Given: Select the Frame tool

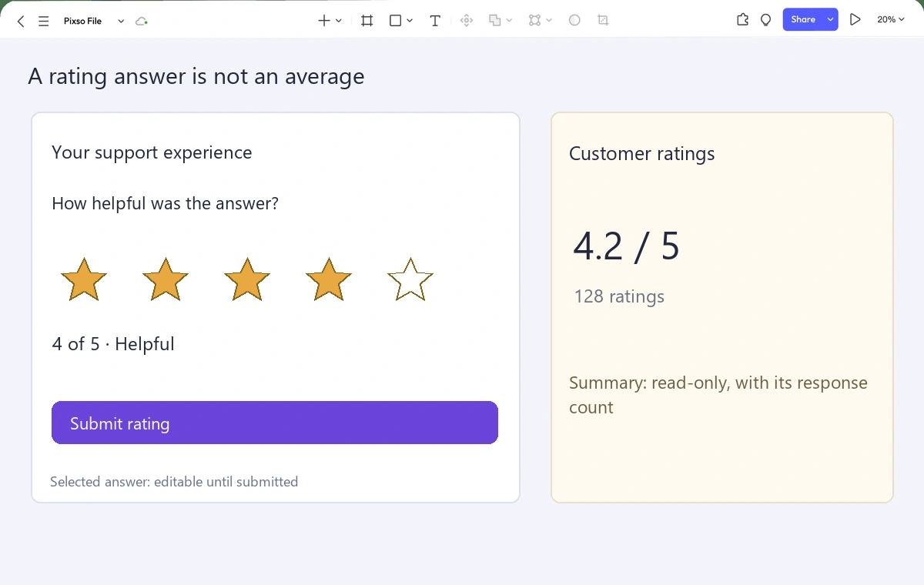Looking at the screenshot, I should [x=367, y=21].
